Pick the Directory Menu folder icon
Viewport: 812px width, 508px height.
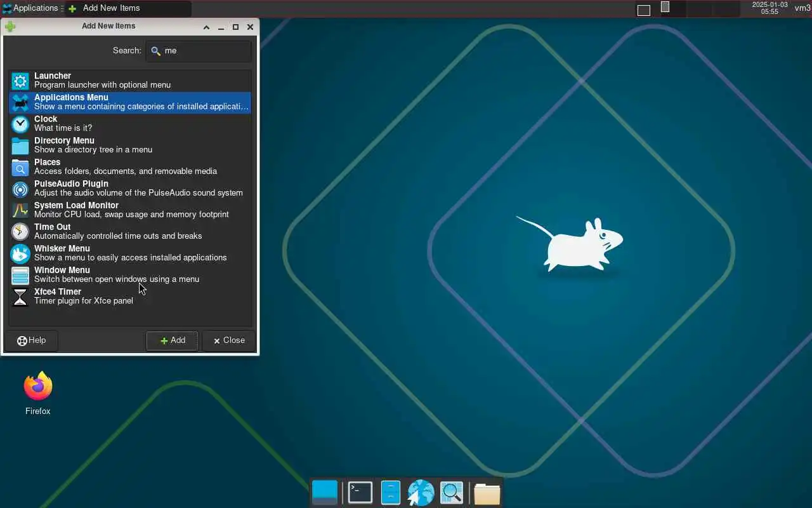pyautogui.click(x=20, y=145)
